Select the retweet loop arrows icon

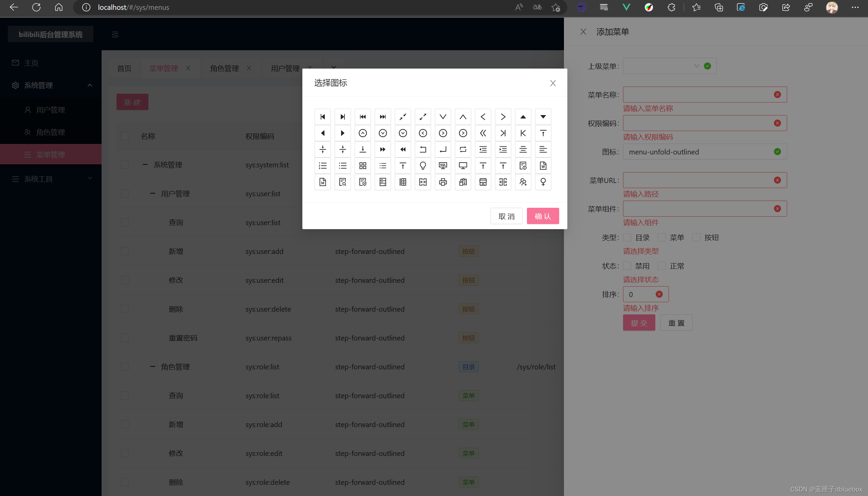[463, 149]
